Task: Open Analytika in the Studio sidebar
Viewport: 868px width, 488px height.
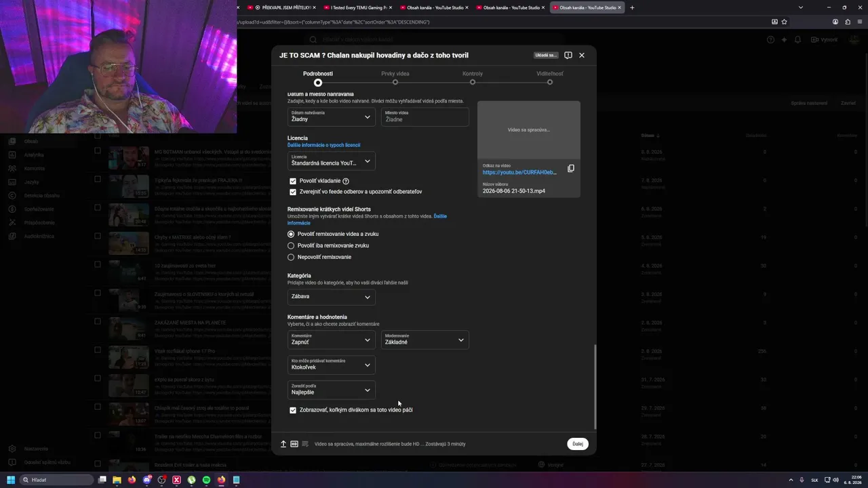Action: click(x=34, y=155)
